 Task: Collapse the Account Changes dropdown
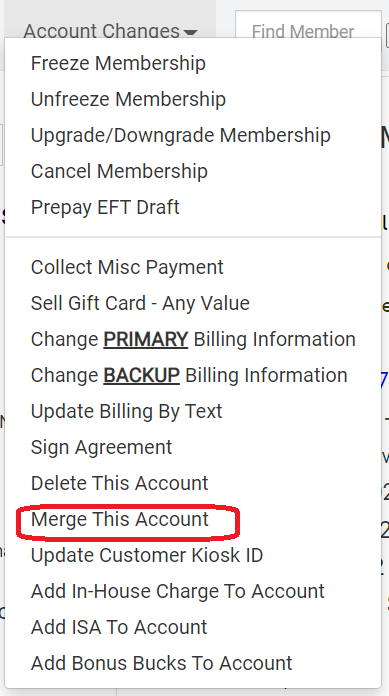pos(110,30)
